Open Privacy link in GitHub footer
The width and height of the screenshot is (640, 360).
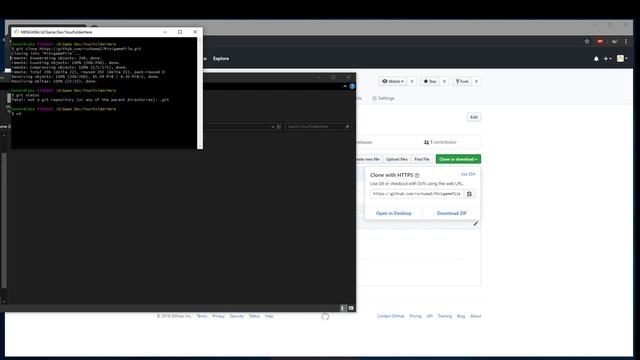click(218, 316)
